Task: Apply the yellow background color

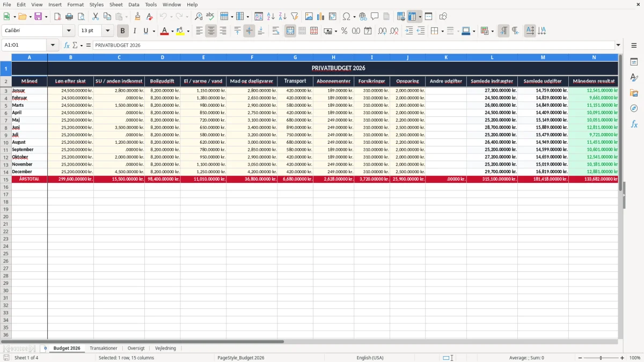Action: click(180, 31)
